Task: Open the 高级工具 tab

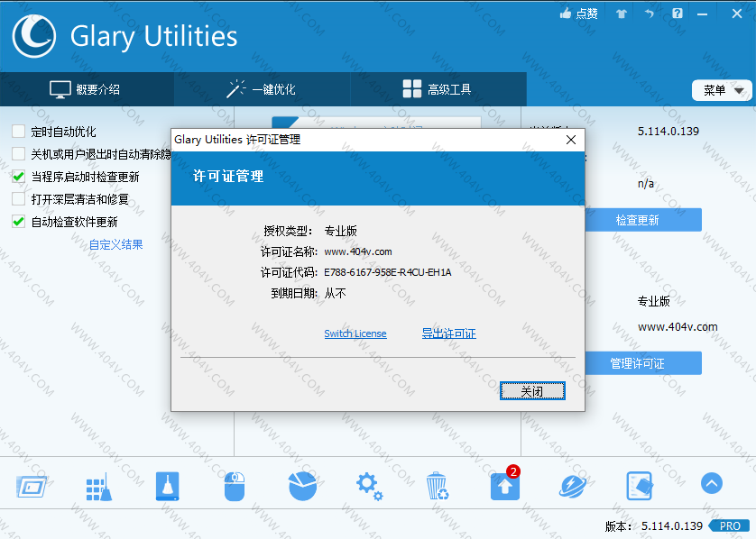Action: click(437, 89)
